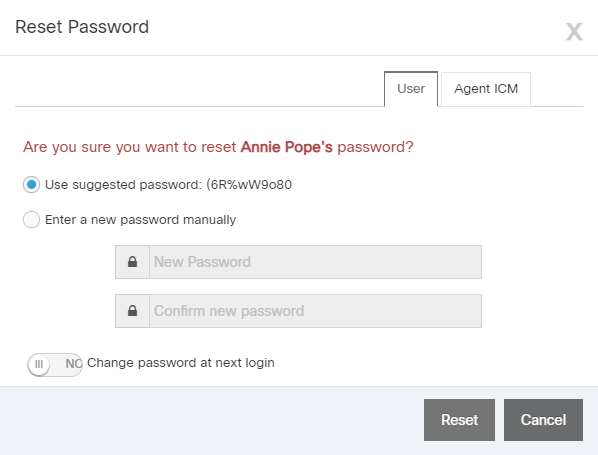The width and height of the screenshot is (598, 455).
Task: Open the Agent ICM tab
Action: 486,89
